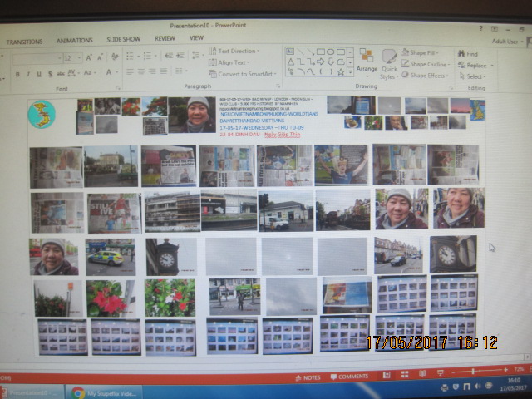Open Change Case dropdown
The height and width of the screenshot is (399, 532).
[90, 72]
